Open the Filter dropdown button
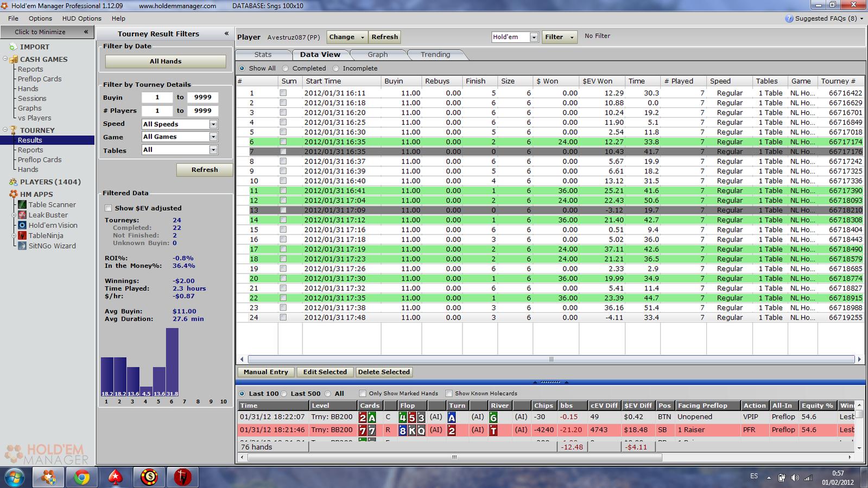The image size is (868, 488). [x=559, y=37]
